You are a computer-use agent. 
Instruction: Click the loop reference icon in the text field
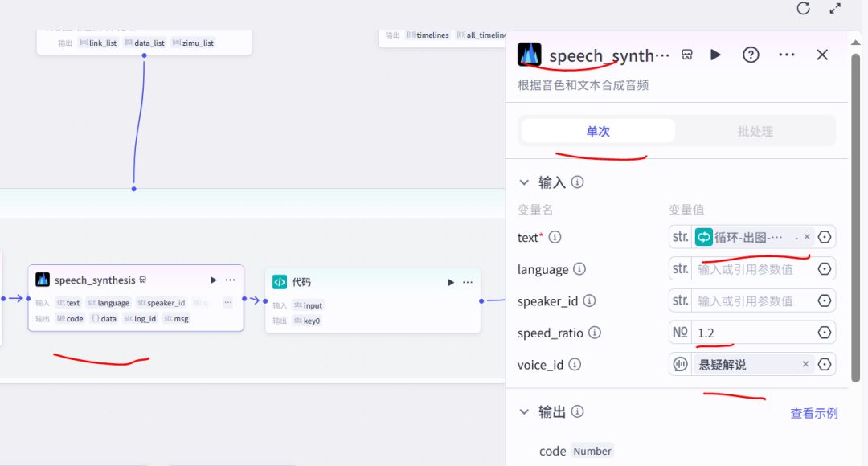click(x=703, y=236)
